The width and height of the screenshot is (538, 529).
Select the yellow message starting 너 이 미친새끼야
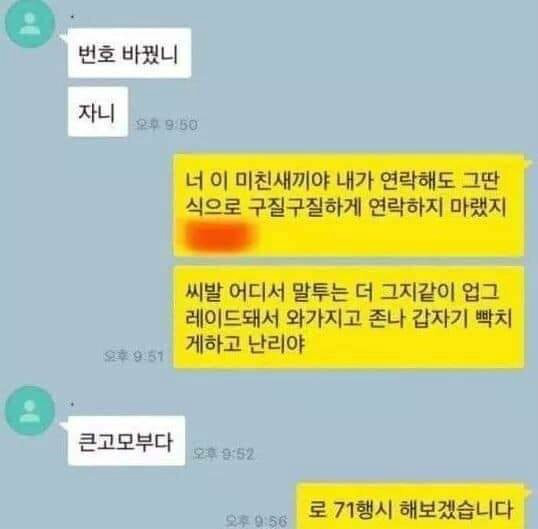349,205
